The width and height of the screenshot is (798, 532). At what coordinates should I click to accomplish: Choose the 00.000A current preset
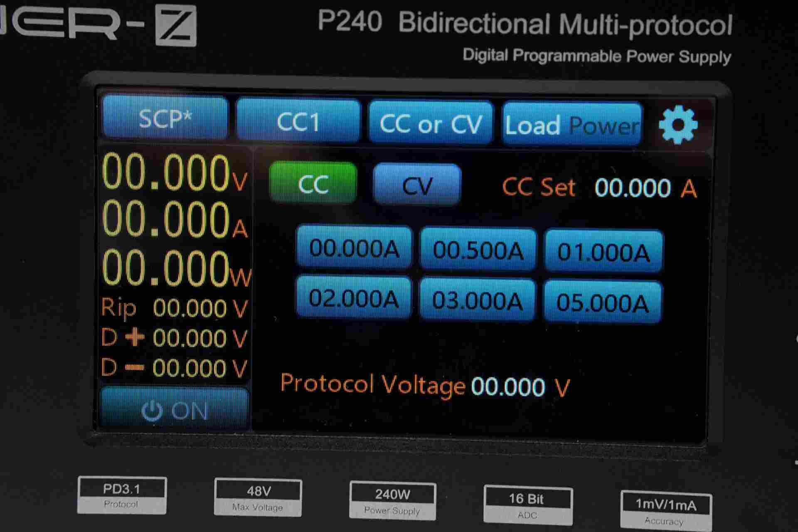pyautogui.click(x=354, y=249)
